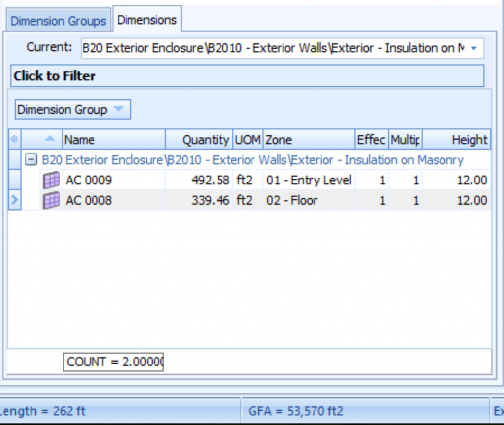
Task: Click the Height 12.00 cell for AC 0008
Action: click(x=456, y=200)
